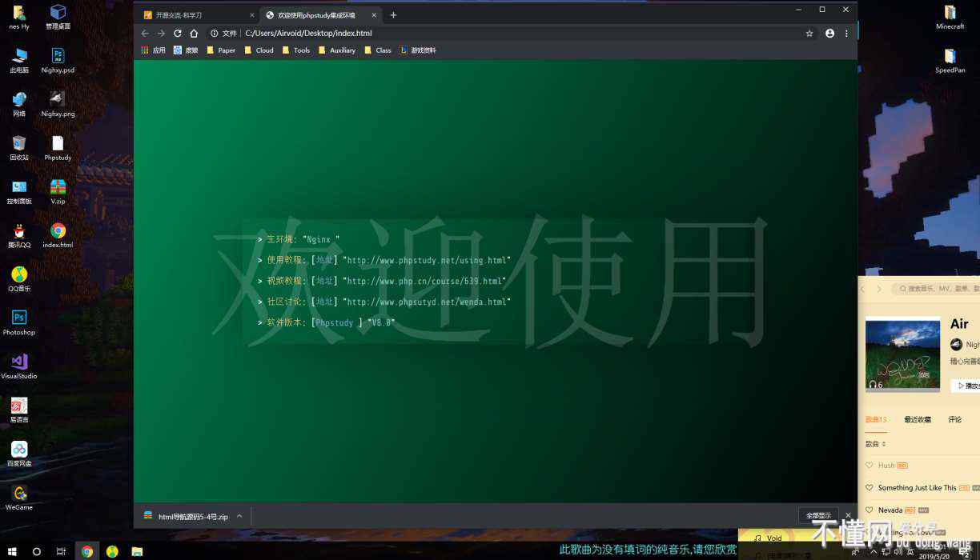Viewport: 980px width, 560px height.
Task: Open the 游戏资料 bookmark
Action: (418, 50)
